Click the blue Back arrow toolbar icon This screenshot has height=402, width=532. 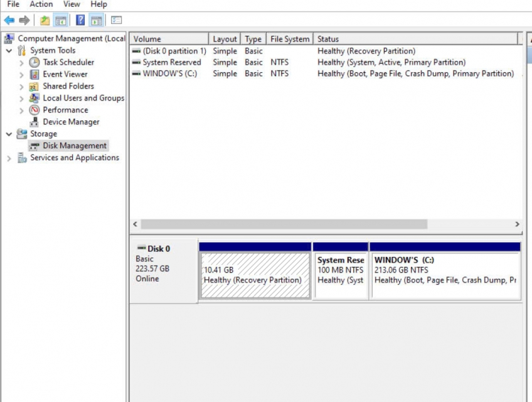pyautogui.click(x=9, y=21)
